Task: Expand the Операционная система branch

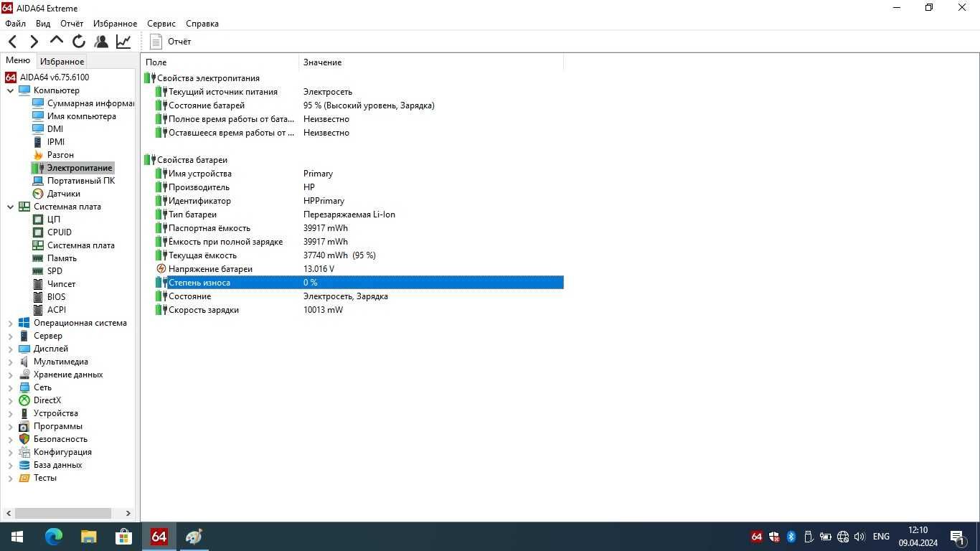Action: (10, 323)
